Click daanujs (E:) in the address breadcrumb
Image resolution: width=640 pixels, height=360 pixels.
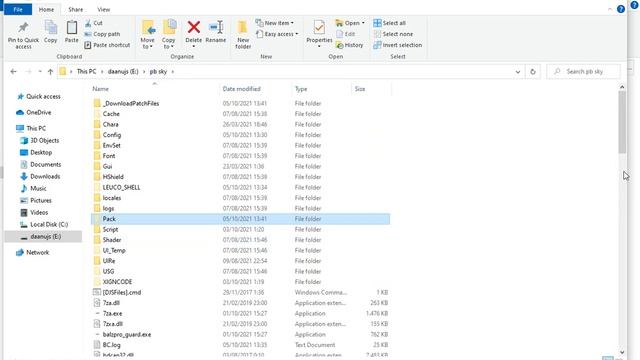tap(123, 71)
